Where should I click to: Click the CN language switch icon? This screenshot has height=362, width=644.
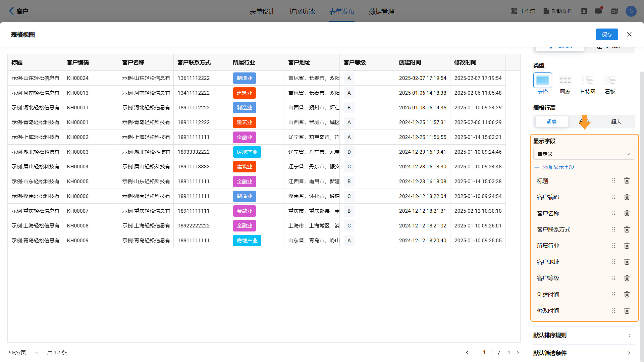614,11
